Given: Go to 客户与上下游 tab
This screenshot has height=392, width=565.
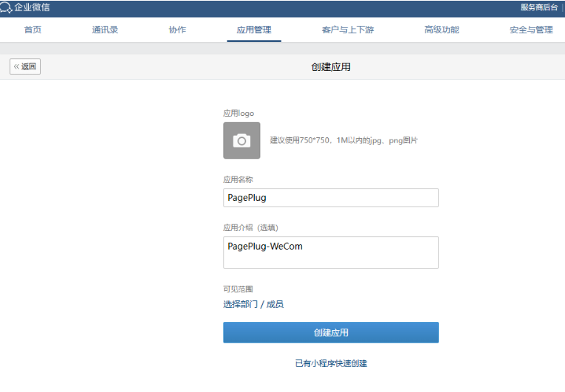Looking at the screenshot, I should (348, 30).
